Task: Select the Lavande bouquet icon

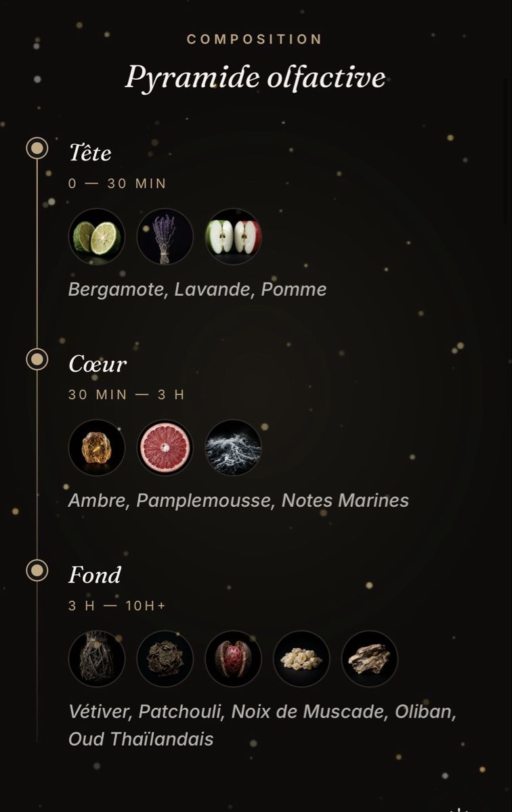Action: pyautogui.click(x=165, y=237)
